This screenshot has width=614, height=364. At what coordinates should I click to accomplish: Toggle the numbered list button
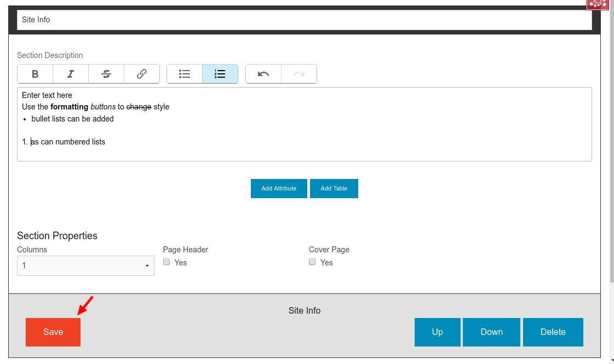220,74
